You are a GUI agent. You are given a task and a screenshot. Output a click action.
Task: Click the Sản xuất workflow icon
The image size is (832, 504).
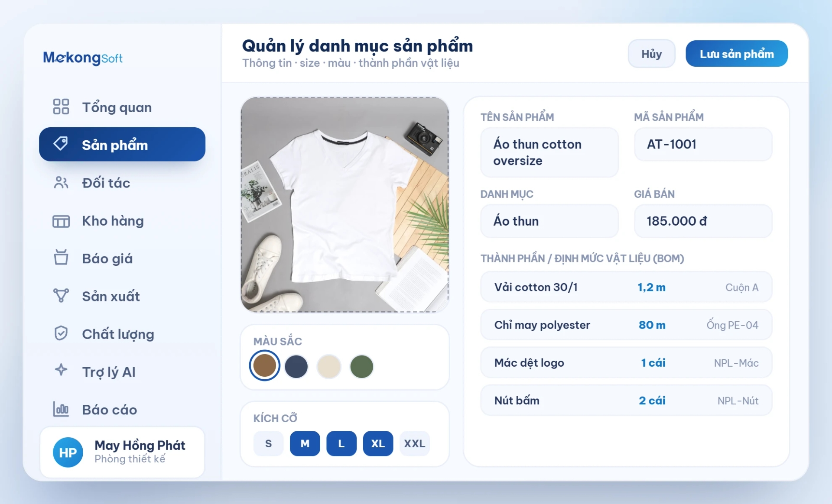61,296
